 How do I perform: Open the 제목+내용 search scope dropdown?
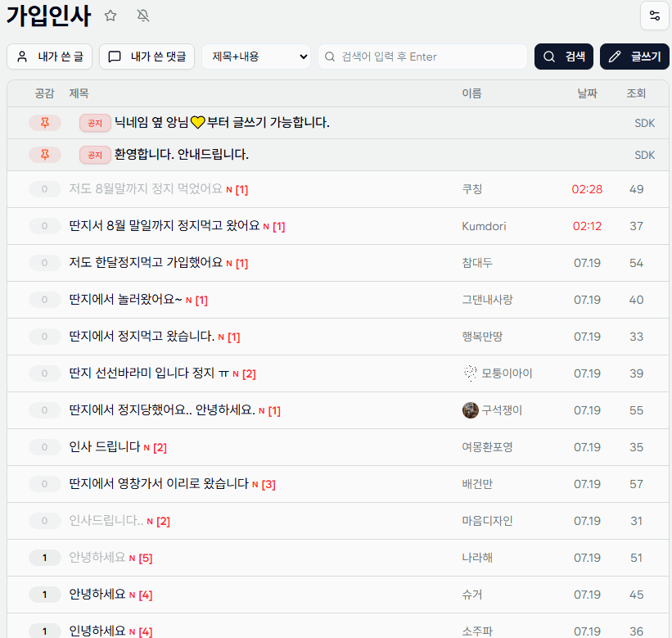coord(256,57)
